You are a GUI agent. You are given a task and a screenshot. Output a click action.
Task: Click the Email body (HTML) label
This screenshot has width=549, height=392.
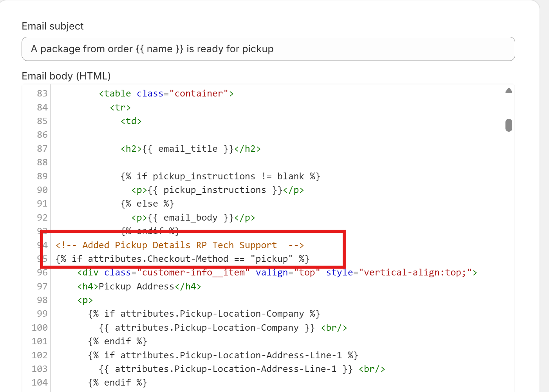point(66,76)
